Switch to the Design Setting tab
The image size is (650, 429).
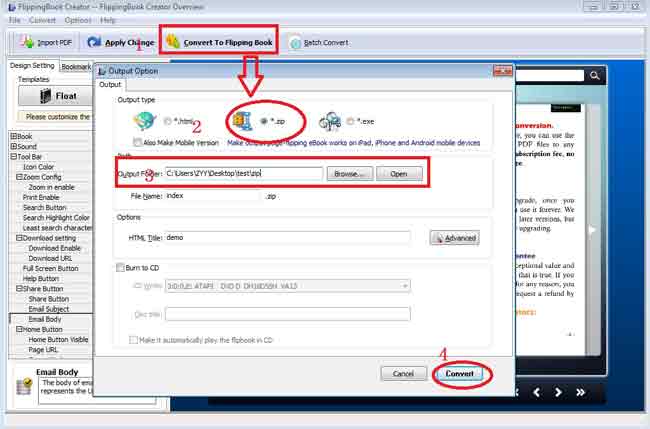pos(32,65)
